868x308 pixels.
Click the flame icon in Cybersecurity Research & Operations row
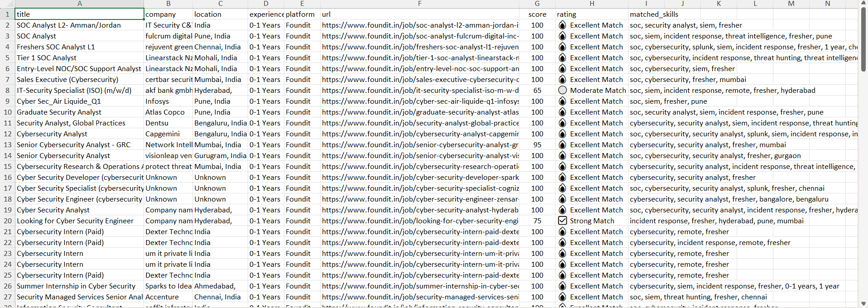[x=562, y=167]
